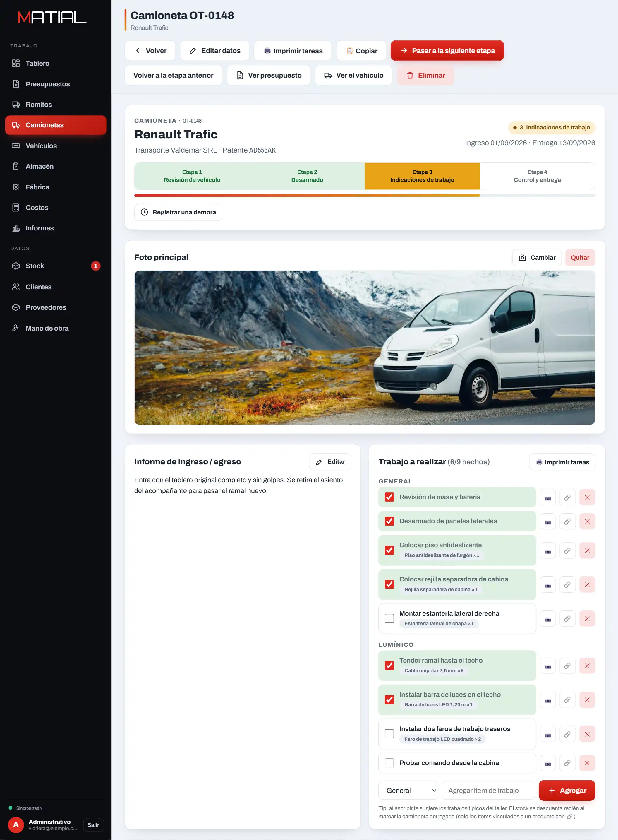
Task: Remove the Desarmado de paneles laterales task
Action: [587, 521]
